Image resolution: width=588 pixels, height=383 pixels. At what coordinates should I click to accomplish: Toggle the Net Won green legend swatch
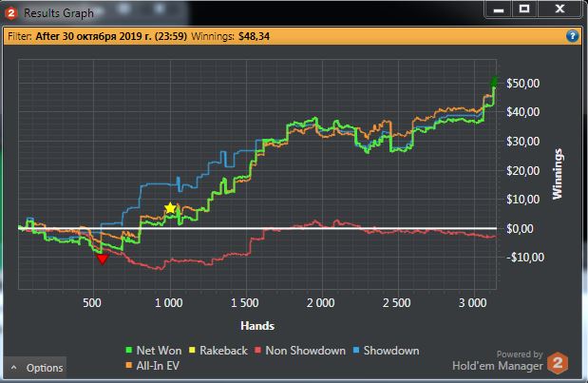(x=128, y=351)
